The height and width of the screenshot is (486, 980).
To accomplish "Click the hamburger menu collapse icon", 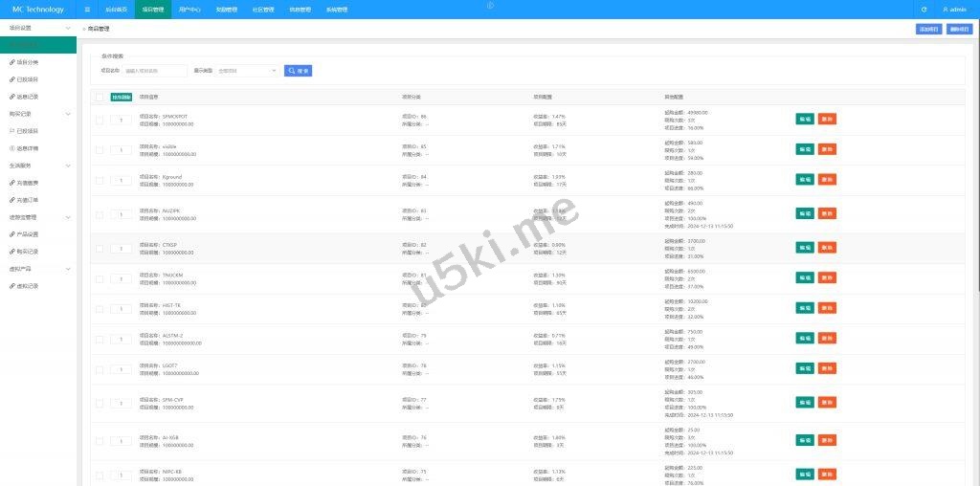I will tap(87, 10).
